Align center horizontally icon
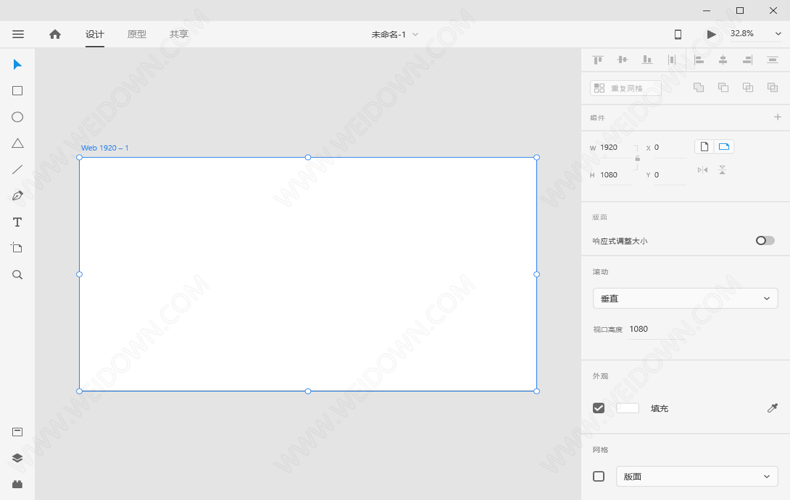790x500 pixels. (x=723, y=60)
